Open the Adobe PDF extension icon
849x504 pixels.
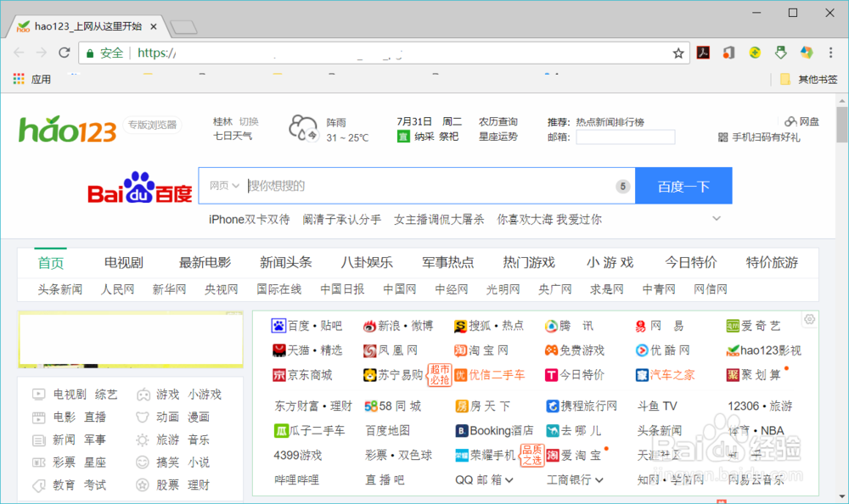703,53
